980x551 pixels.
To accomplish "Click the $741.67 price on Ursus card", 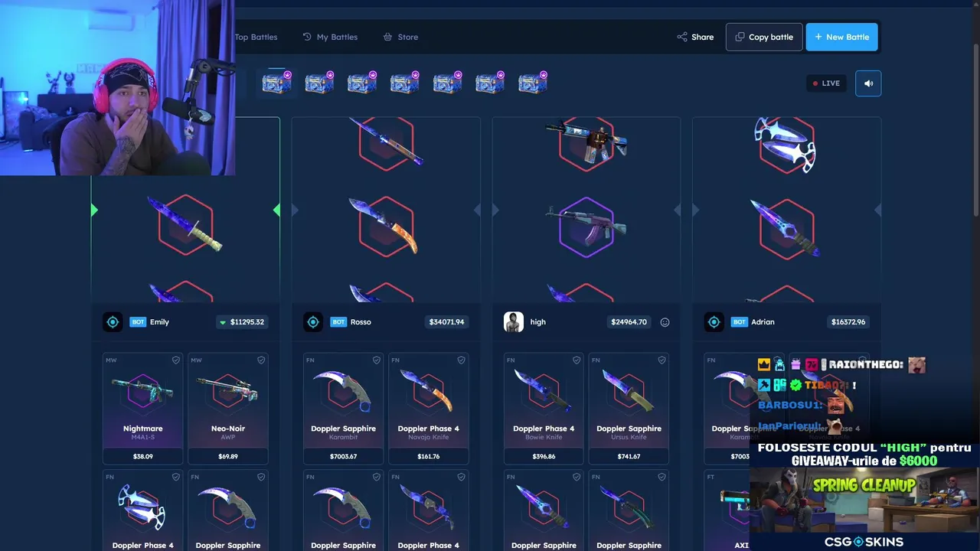I will click(x=629, y=456).
